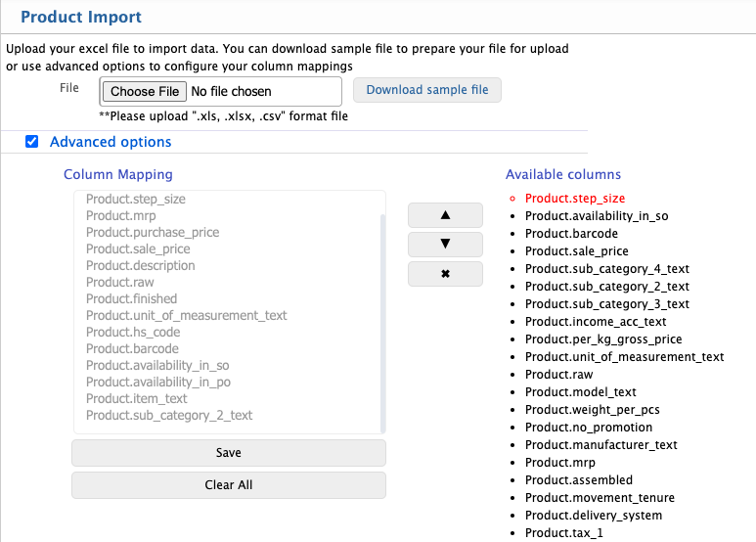Viewport: 756px width, 542px height.
Task: Select Product.description in Column Mapping list
Action: [140, 266]
